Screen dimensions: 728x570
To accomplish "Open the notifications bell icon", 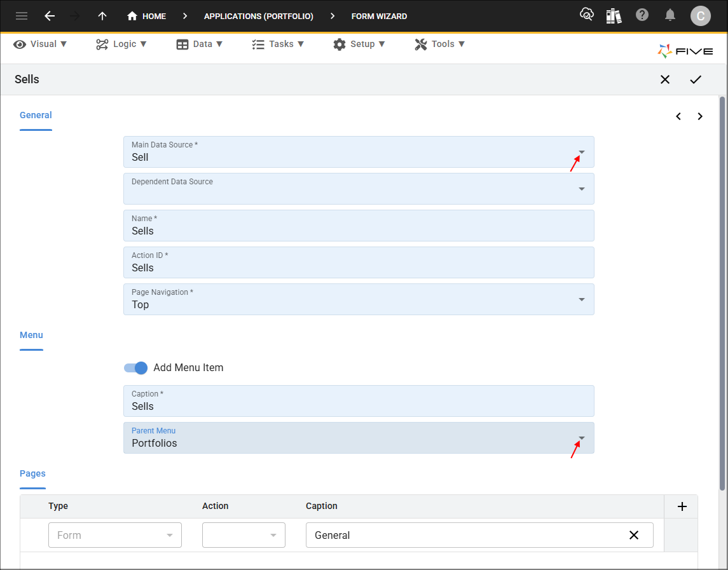I will point(670,15).
